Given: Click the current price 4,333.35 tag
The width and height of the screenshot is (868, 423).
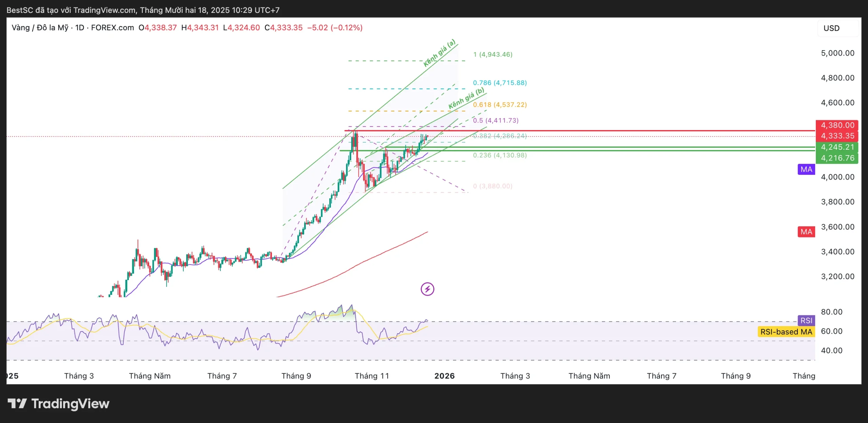Looking at the screenshot, I should 837,136.
